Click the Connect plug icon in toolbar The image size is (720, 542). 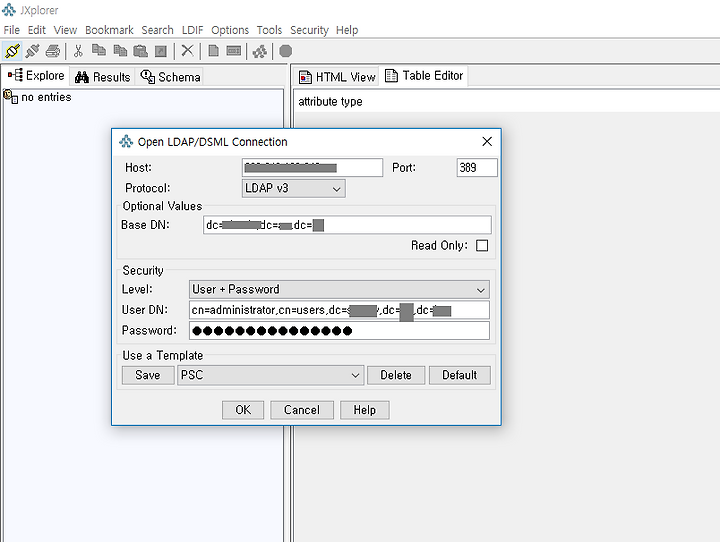[x=12, y=51]
